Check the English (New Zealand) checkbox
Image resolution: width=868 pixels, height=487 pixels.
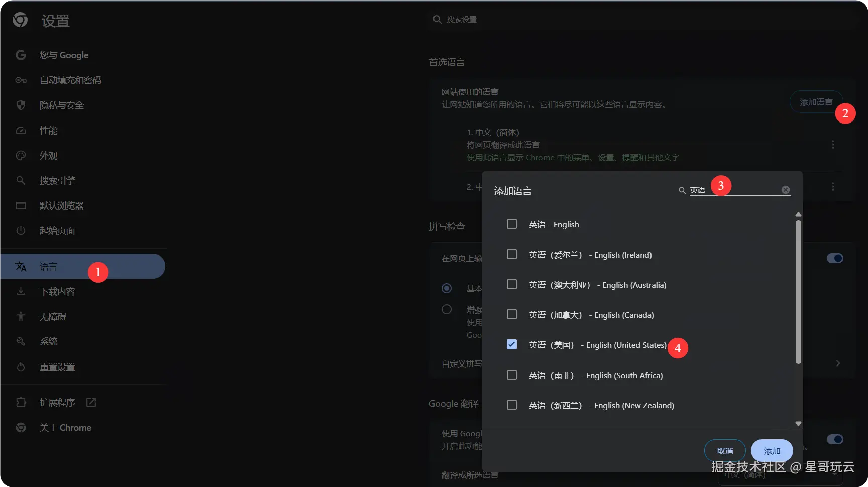pyautogui.click(x=512, y=405)
